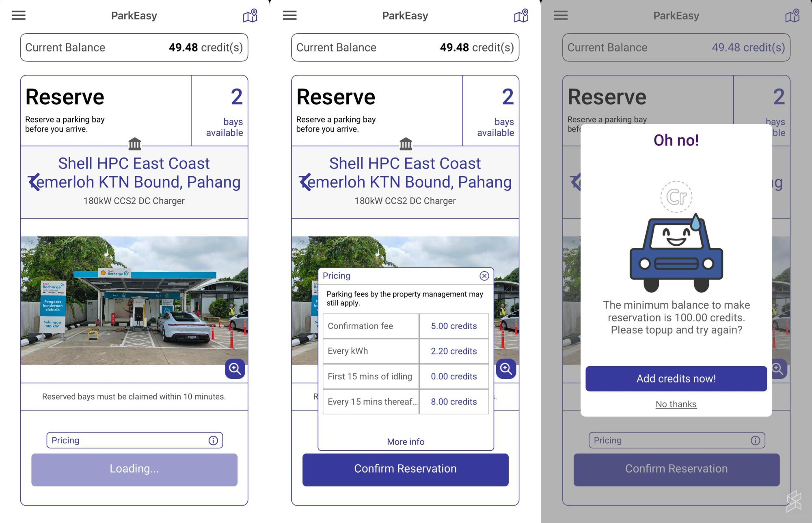This screenshot has height=523, width=812.
Task: Close the Pricing popup with X icon
Action: 484,276
